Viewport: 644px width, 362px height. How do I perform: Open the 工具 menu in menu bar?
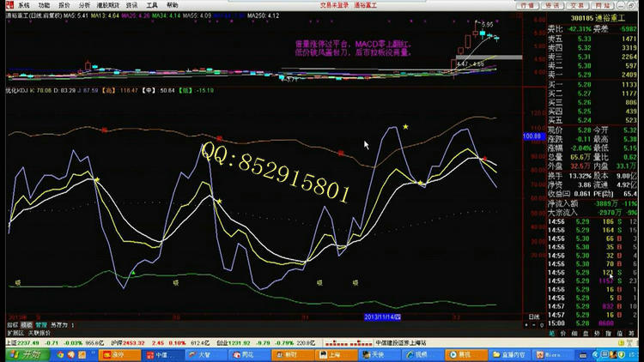click(x=151, y=5)
